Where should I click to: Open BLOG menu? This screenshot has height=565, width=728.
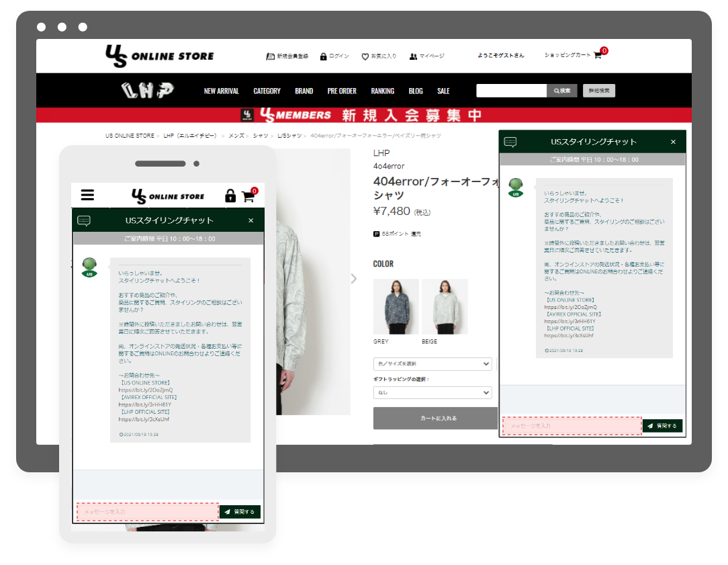click(416, 91)
